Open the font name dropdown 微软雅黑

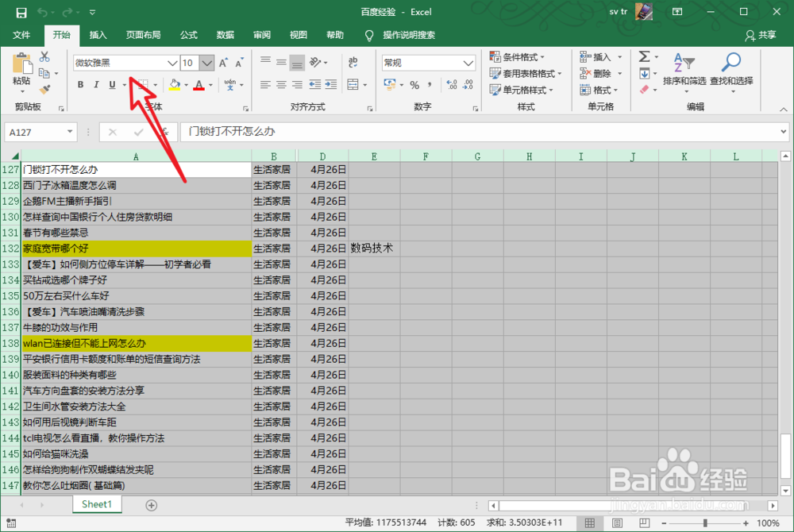[172, 63]
